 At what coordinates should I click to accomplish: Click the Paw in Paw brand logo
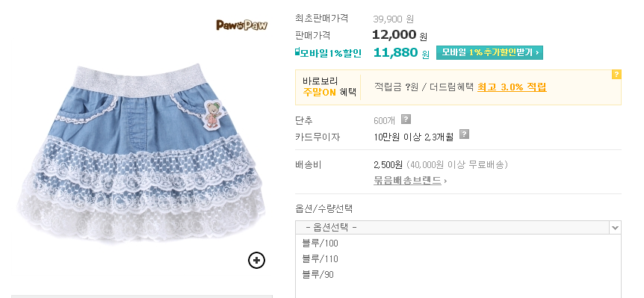tap(242, 25)
